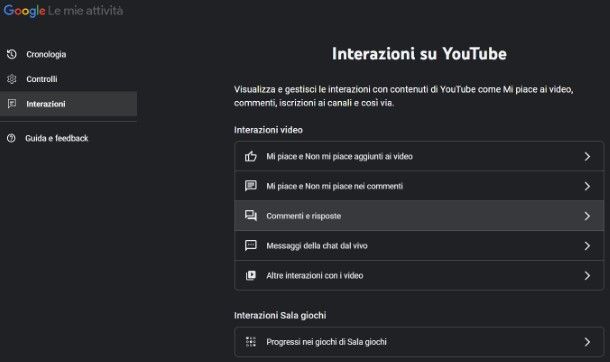
Task: Expand chevron for Mi piace aggiunti ai video
Action: click(587, 156)
